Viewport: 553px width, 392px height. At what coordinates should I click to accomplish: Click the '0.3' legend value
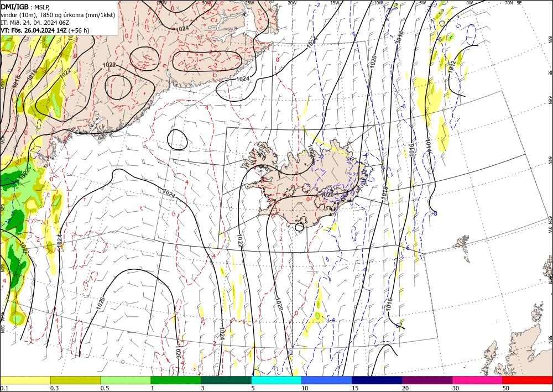coord(54,388)
